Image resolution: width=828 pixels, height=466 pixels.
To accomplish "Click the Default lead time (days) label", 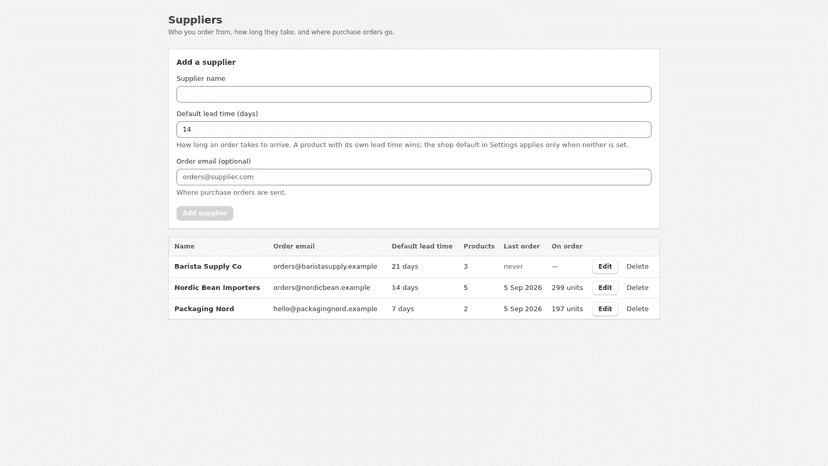I will pyautogui.click(x=217, y=114).
